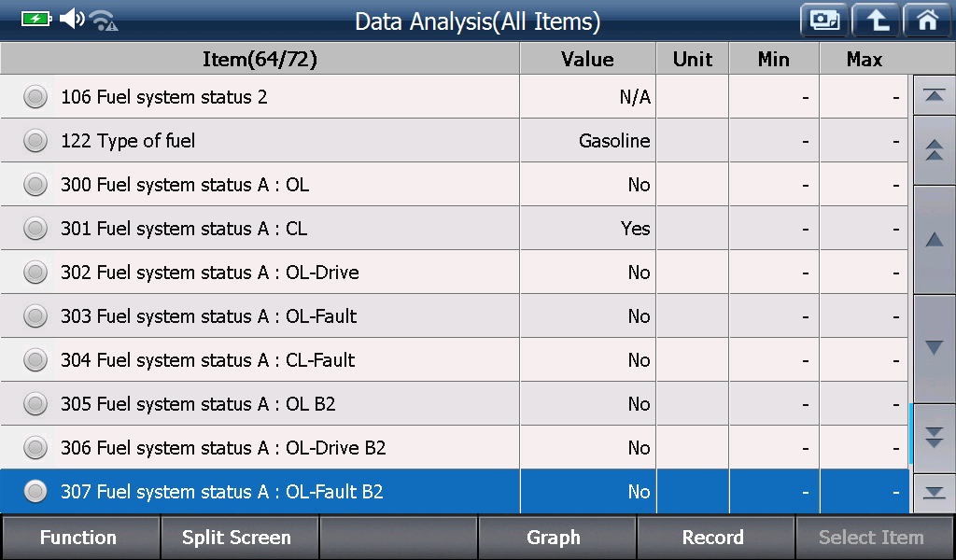This screenshot has height=560, width=956.
Task: Go back using the up-arrow icon
Action: click(876, 21)
